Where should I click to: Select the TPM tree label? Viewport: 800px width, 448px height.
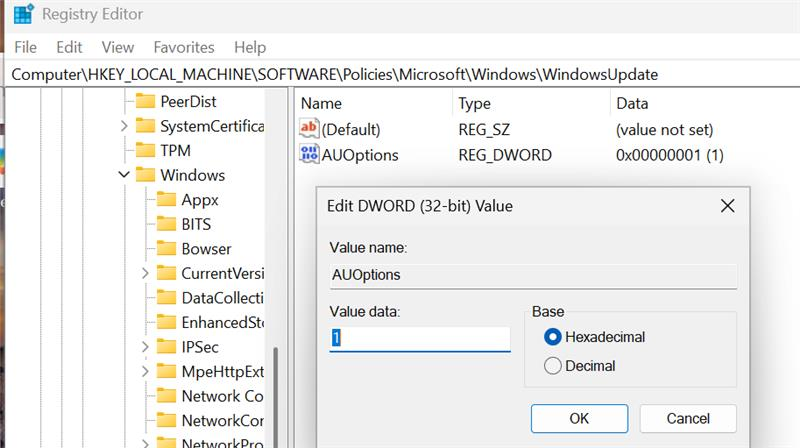176,151
